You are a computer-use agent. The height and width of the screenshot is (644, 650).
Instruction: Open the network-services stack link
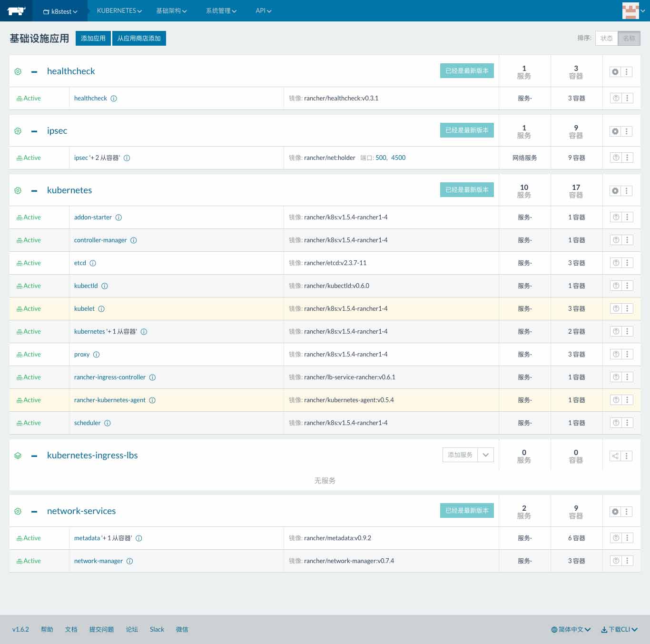[x=81, y=511]
